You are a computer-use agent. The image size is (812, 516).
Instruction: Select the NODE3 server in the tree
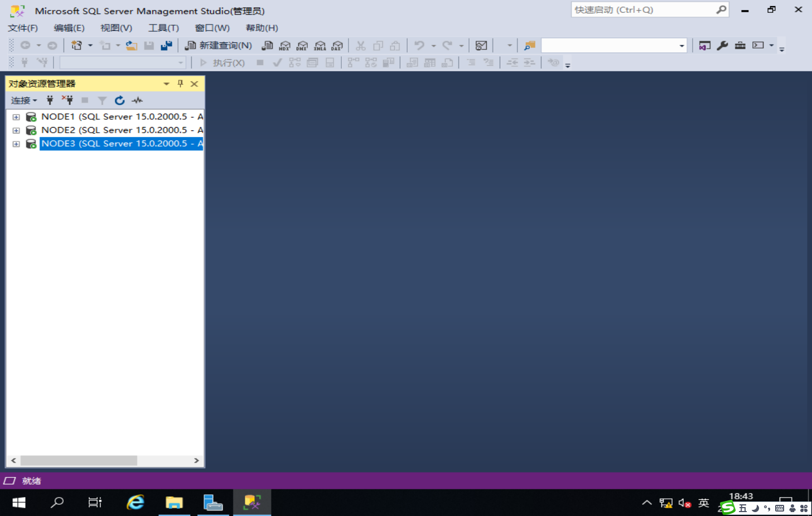pyautogui.click(x=122, y=143)
